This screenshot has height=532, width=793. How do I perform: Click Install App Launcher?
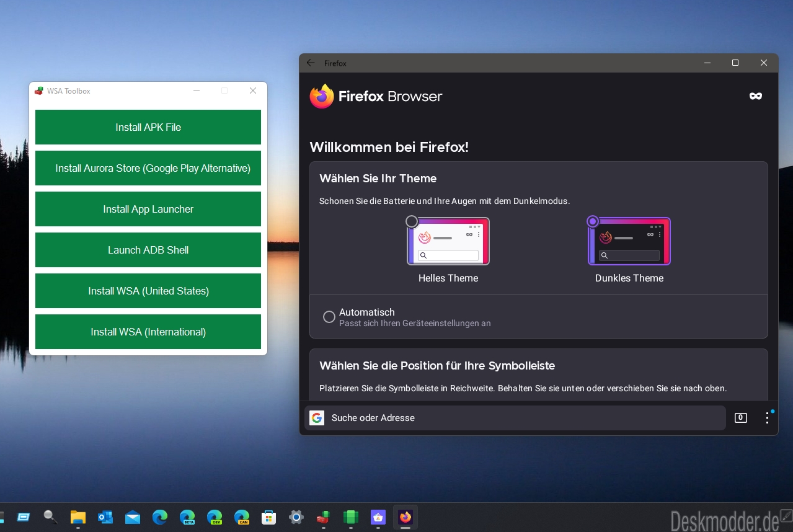[x=148, y=209]
